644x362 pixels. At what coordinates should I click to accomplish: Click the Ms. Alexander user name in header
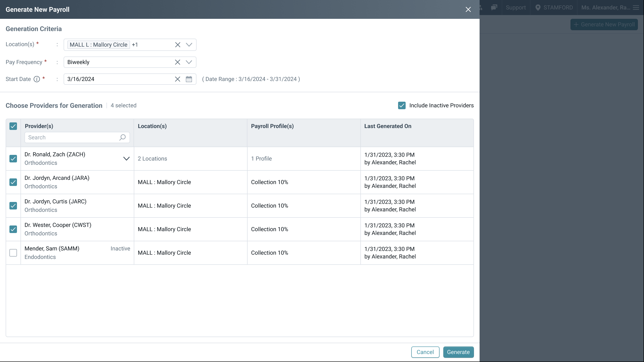pos(606,8)
